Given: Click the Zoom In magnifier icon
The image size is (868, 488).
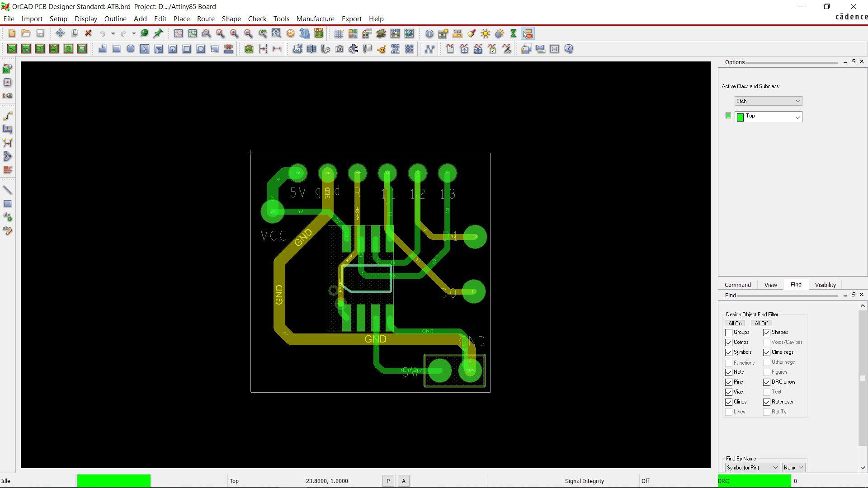Looking at the screenshot, I should coord(234,33).
